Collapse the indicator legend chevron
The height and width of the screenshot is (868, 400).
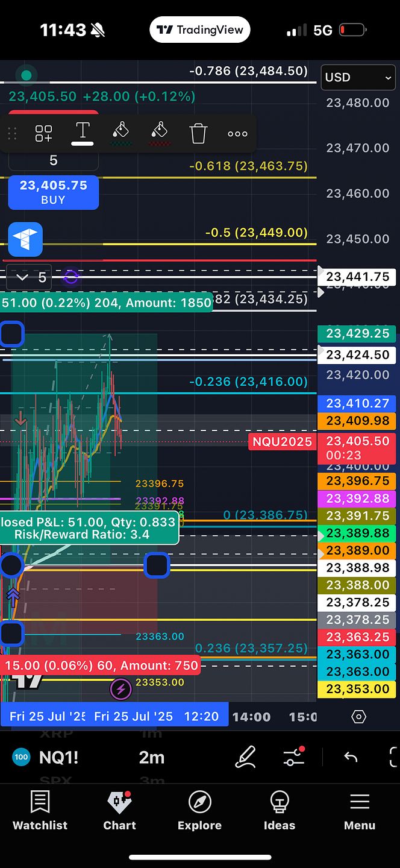tap(23, 277)
